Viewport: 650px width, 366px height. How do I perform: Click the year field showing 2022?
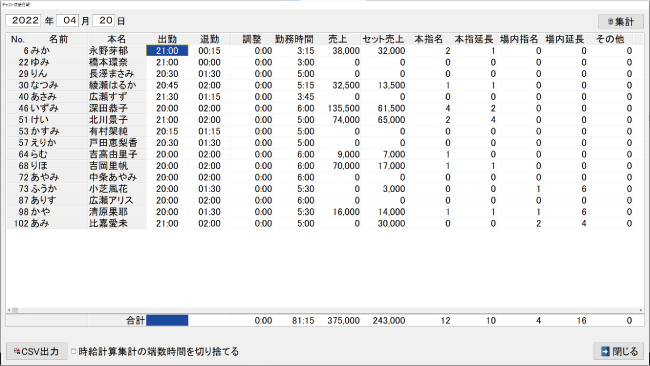(24, 20)
